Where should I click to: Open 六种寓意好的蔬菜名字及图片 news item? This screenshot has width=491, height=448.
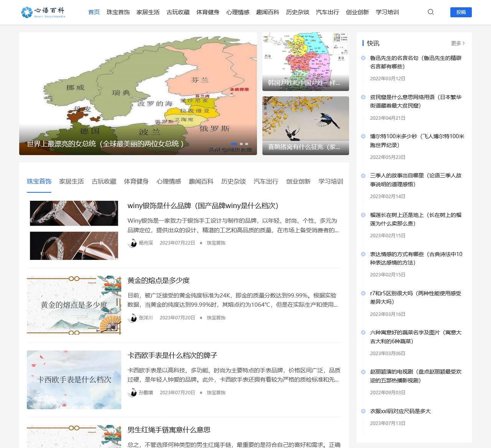[416, 337]
